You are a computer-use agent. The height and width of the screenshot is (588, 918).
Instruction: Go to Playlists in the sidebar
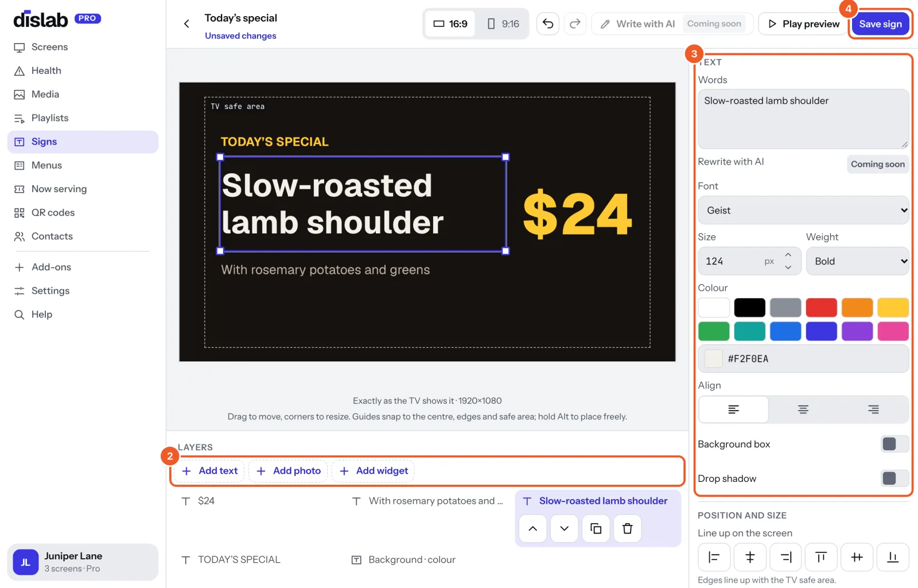pos(83,118)
